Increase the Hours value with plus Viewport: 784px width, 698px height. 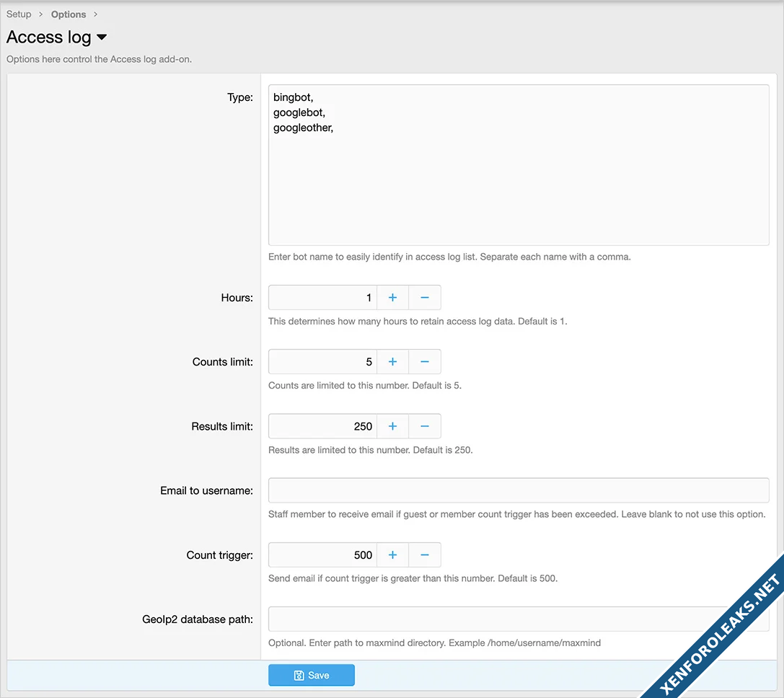(392, 298)
